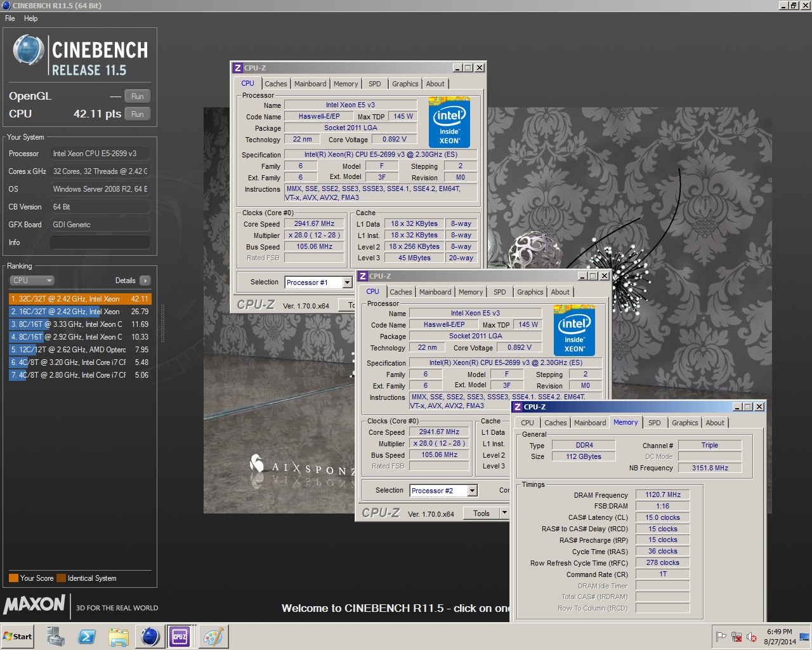Open Paint from the taskbar
The width and height of the screenshot is (812, 650).
(212, 636)
